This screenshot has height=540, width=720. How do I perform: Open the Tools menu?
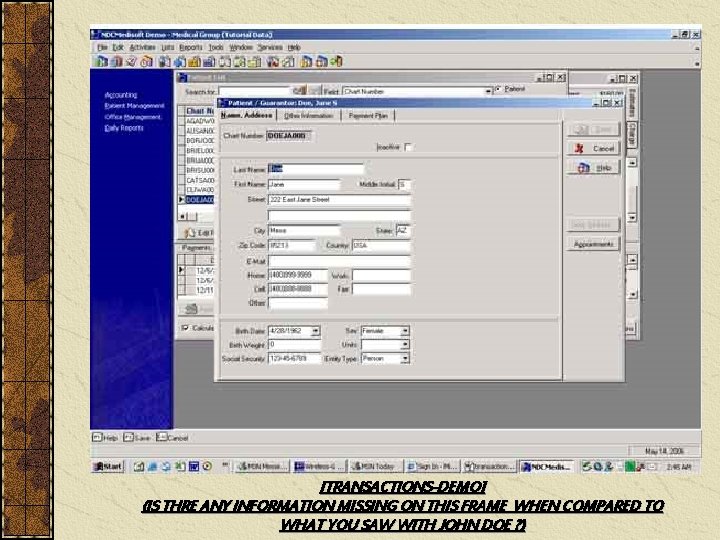[216, 47]
